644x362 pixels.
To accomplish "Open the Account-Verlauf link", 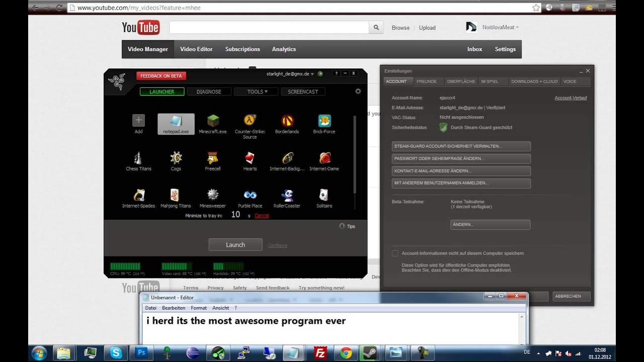I will [571, 98].
